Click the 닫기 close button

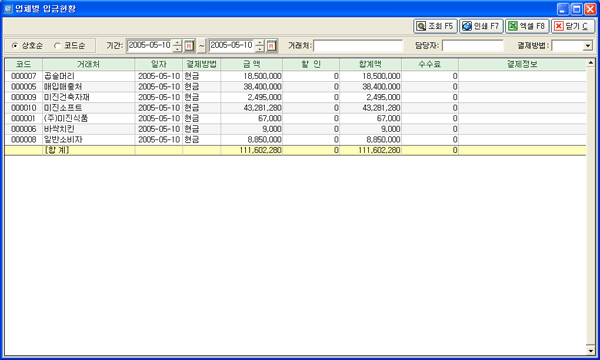[573, 26]
